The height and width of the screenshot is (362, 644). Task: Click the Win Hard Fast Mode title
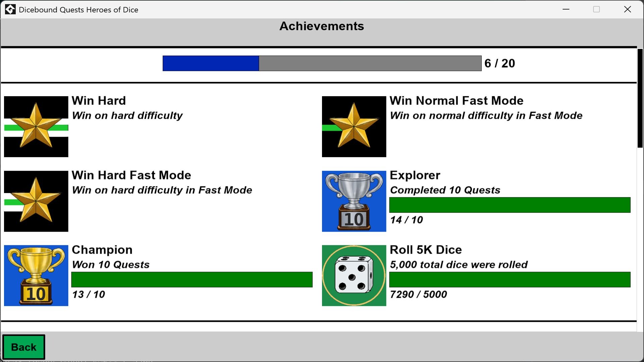(131, 175)
